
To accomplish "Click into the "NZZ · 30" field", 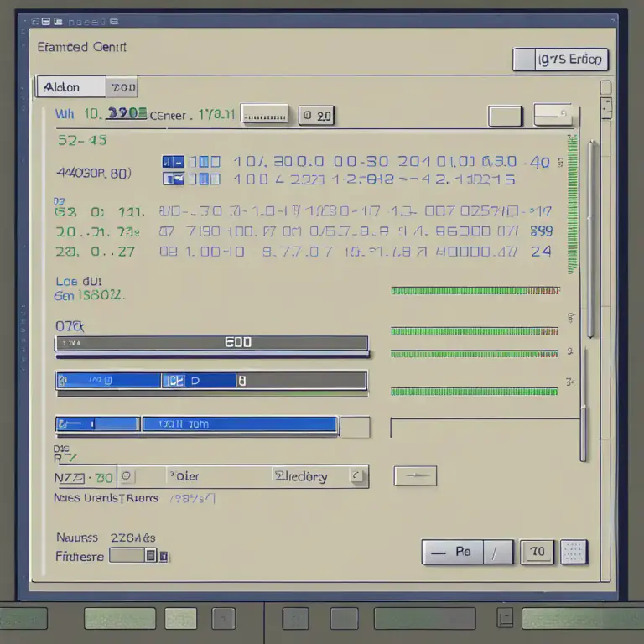I will click(86, 477).
